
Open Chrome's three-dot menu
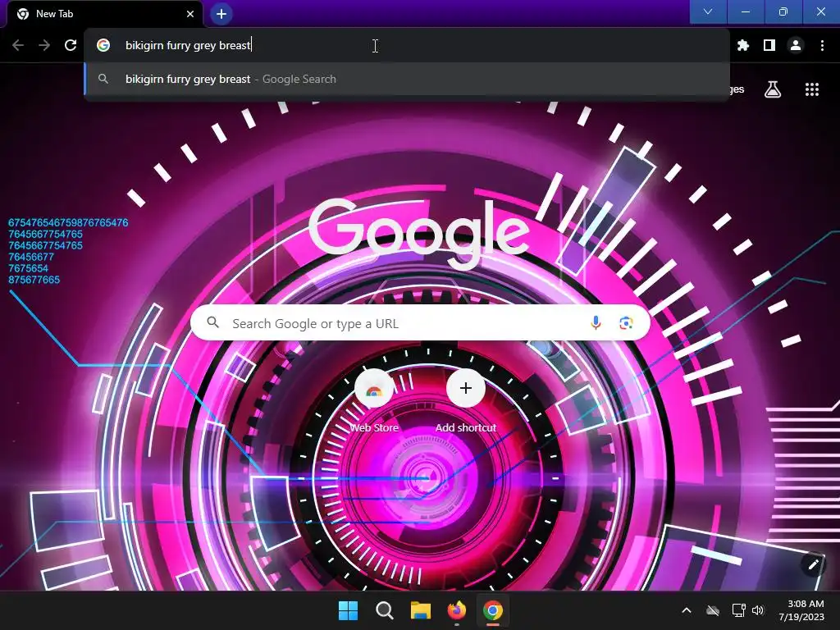tap(822, 46)
